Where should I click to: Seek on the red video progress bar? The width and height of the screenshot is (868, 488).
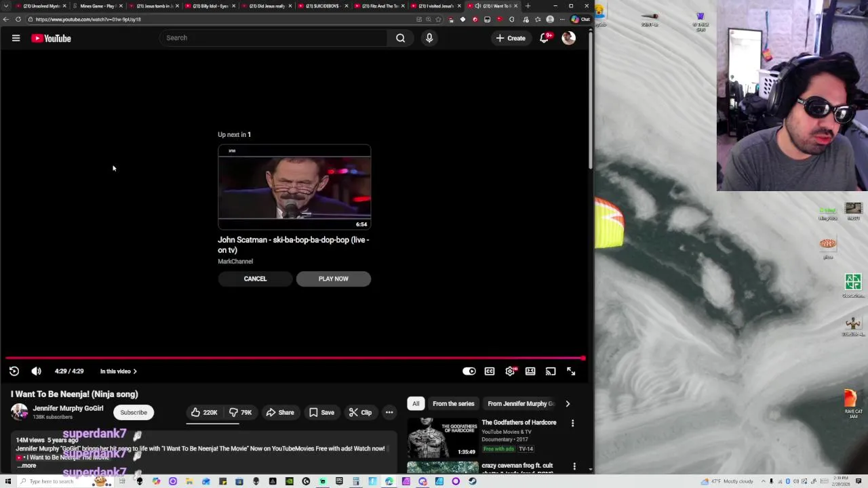pyautogui.click(x=295, y=358)
